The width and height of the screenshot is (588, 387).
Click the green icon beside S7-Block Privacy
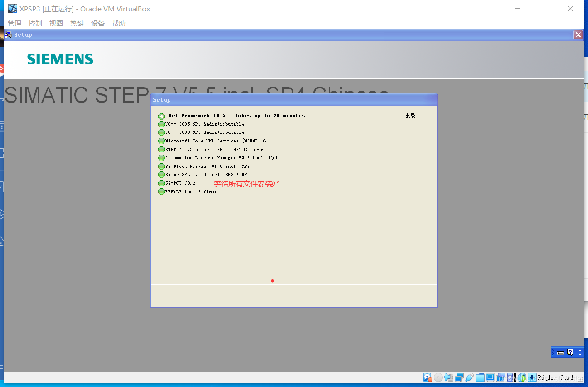click(161, 167)
